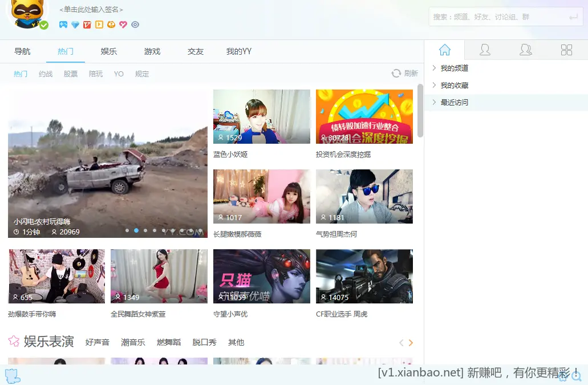
Task: Open the friends panel via the person icon
Action: point(485,50)
